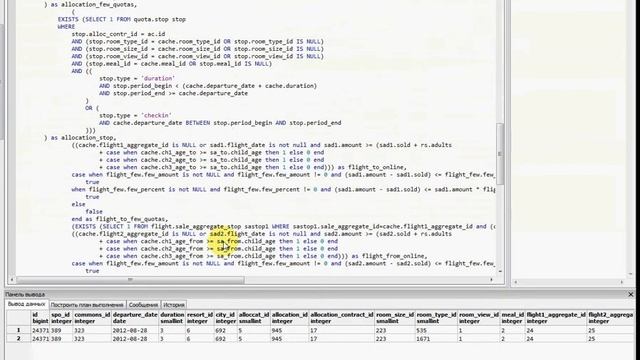Click the allocation_contract_id column header

tap(342, 318)
